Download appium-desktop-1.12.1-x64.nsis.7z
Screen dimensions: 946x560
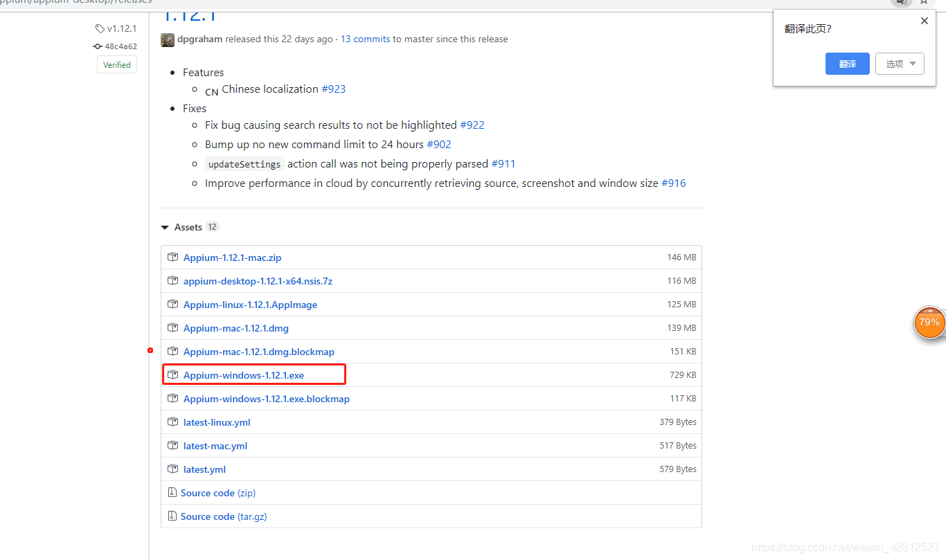tap(258, 281)
